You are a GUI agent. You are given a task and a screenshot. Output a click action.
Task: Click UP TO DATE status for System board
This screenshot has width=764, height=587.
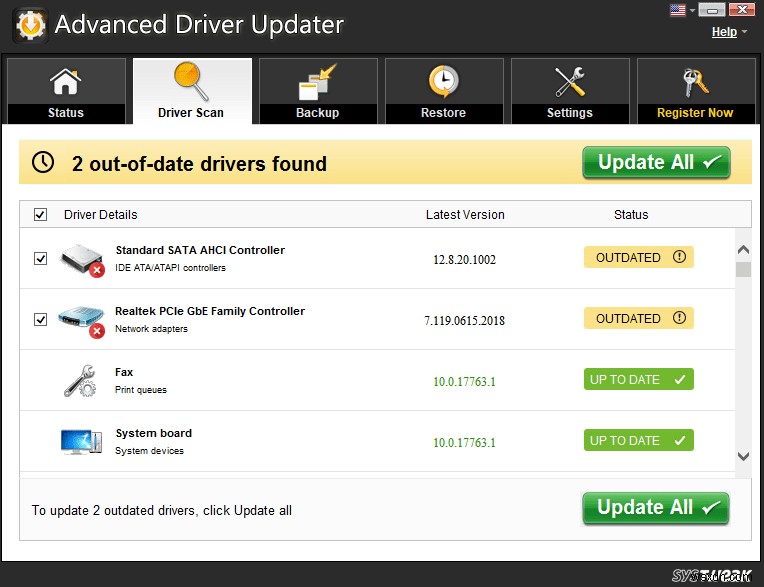tap(639, 440)
